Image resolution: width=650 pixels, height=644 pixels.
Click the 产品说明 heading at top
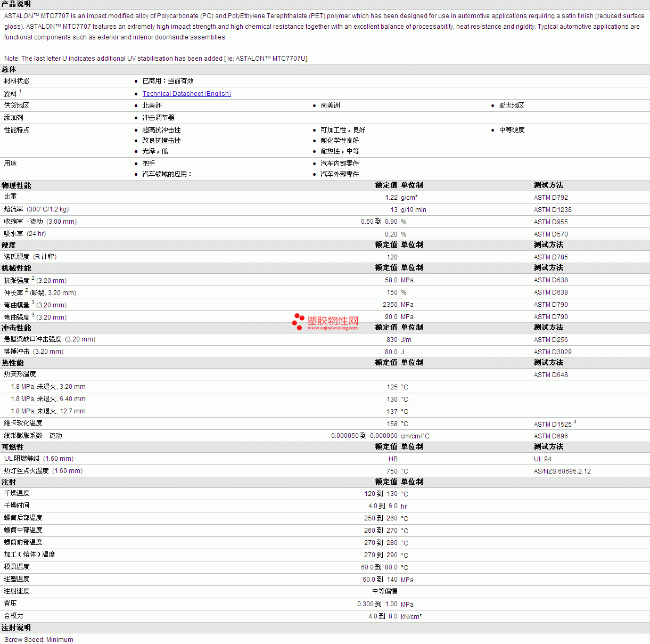[17, 4]
